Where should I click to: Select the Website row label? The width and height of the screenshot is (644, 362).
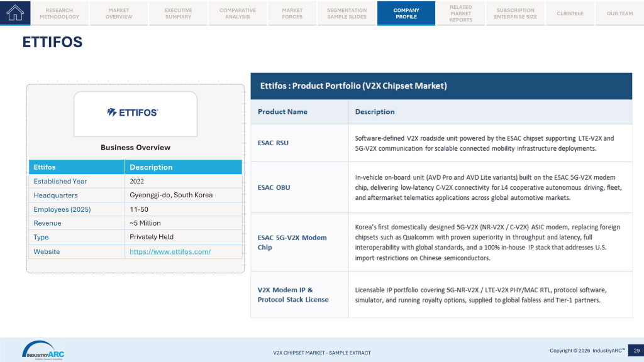47,251
